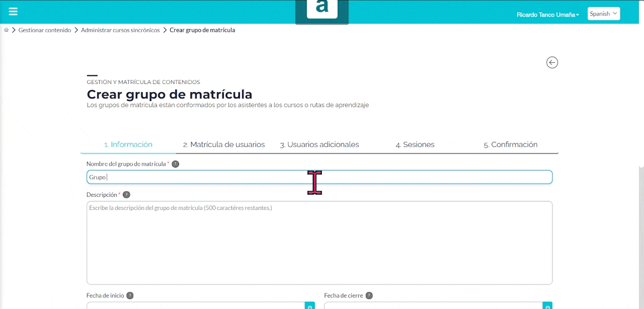The height and width of the screenshot is (309, 644).
Task: Switch to 3. Usuarios adicionales tab
Action: (x=319, y=145)
